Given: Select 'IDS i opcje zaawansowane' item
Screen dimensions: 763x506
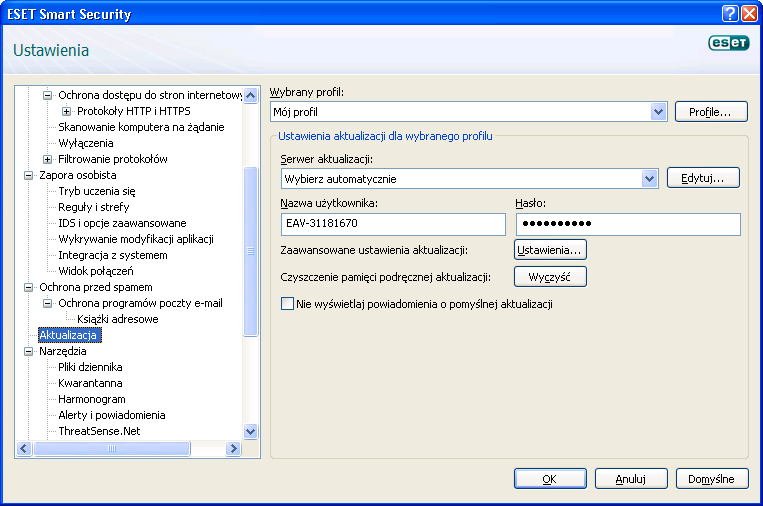Looking at the screenshot, I should (x=122, y=223).
